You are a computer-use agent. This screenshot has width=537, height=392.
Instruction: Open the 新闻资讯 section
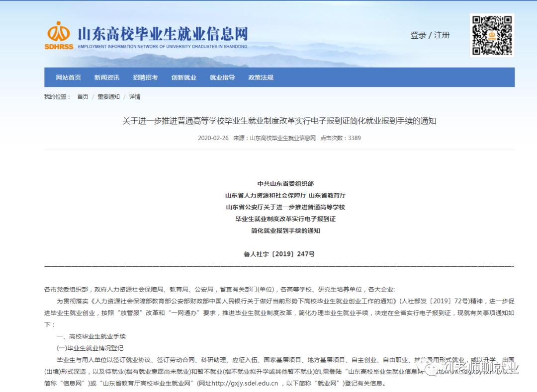pos(106,77)
